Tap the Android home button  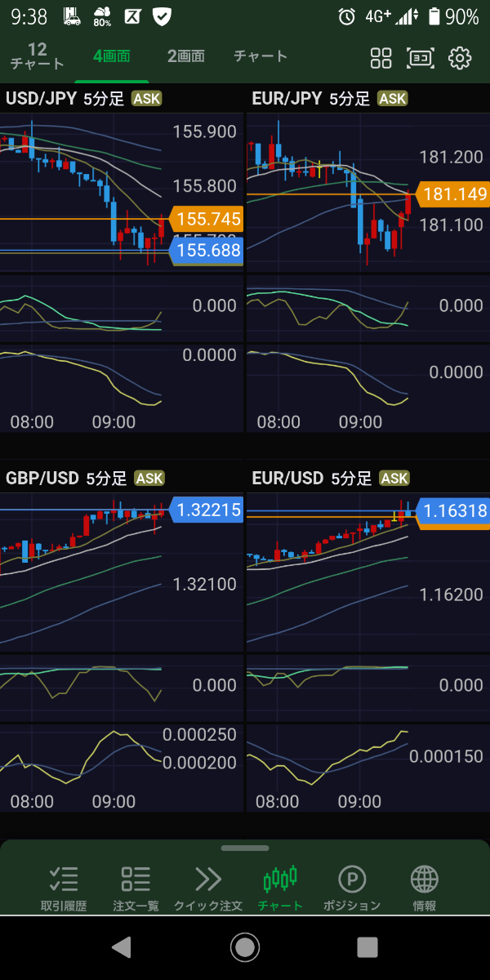point(244,947)
